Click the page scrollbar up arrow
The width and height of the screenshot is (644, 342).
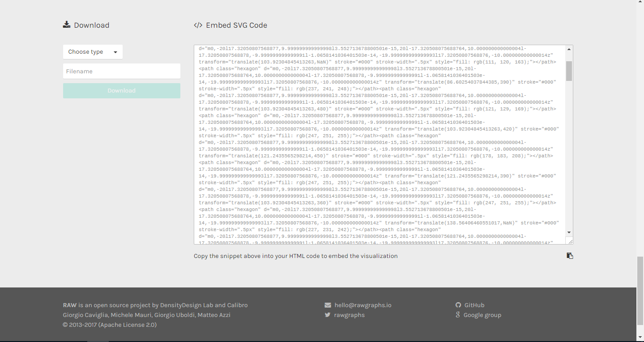coord(640,4)
